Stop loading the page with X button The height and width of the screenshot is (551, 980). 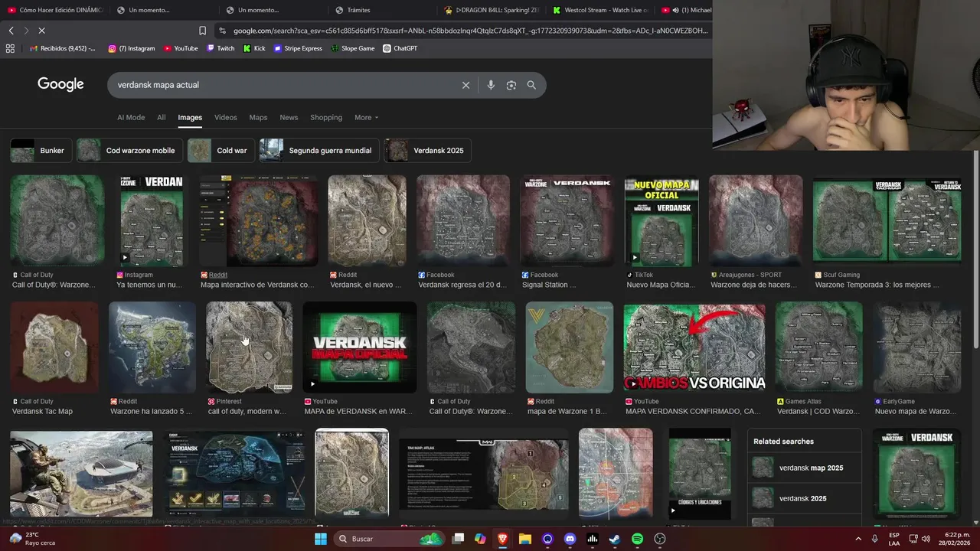(x=41, y=31)
